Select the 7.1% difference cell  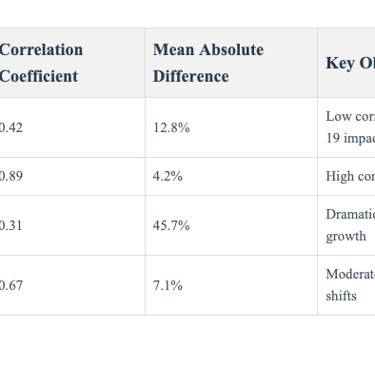coord(231,285)
